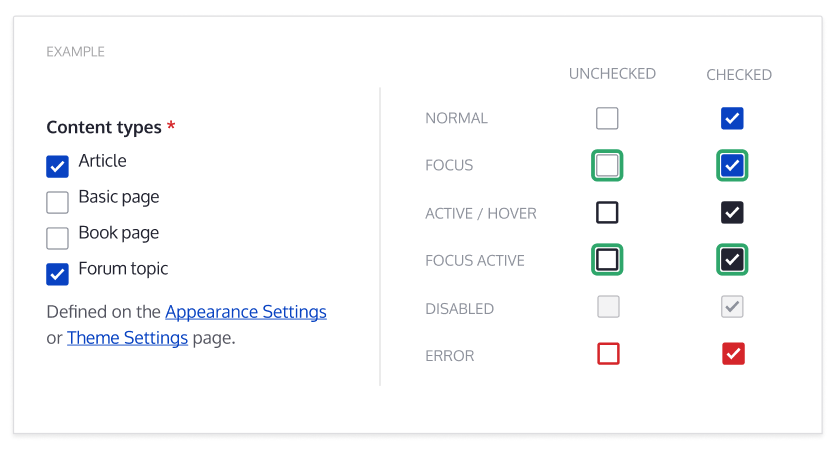Viewport: 840px width, 454px height.
Task: Click the Normal checked example checkbox
Action: point(732,119)
